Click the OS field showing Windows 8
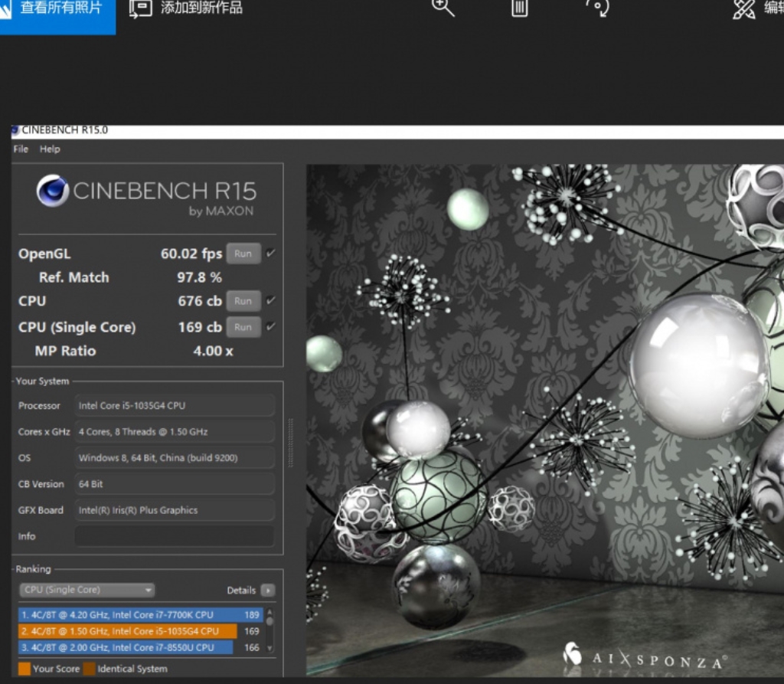Viewport: 784px width, 684px height. point(175,458)
